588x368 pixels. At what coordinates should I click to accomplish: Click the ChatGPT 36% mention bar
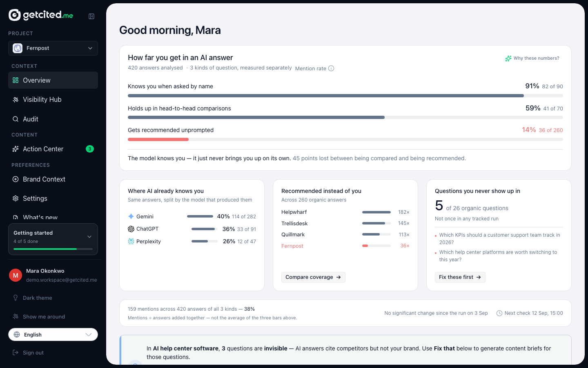click(204, 229)
